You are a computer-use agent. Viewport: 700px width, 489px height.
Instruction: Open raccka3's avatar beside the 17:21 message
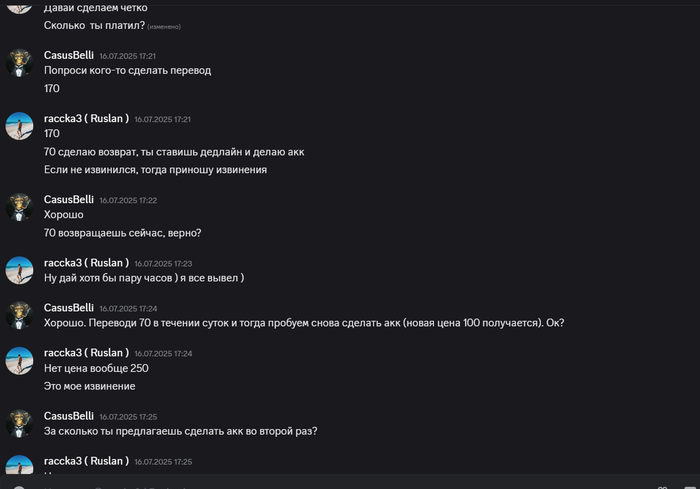tap(20, 126)
